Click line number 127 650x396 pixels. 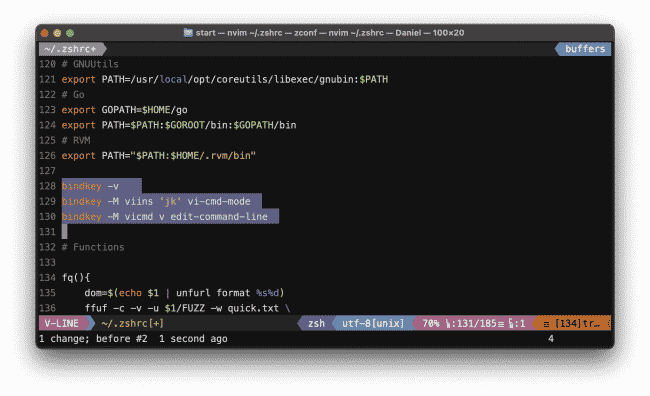(47, 171)
